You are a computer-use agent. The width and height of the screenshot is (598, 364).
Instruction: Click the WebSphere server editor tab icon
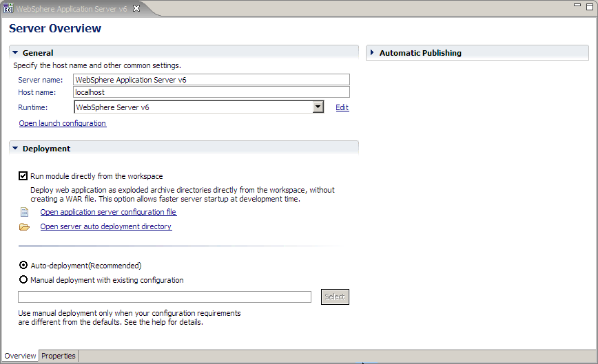click(x=8, y=8)
